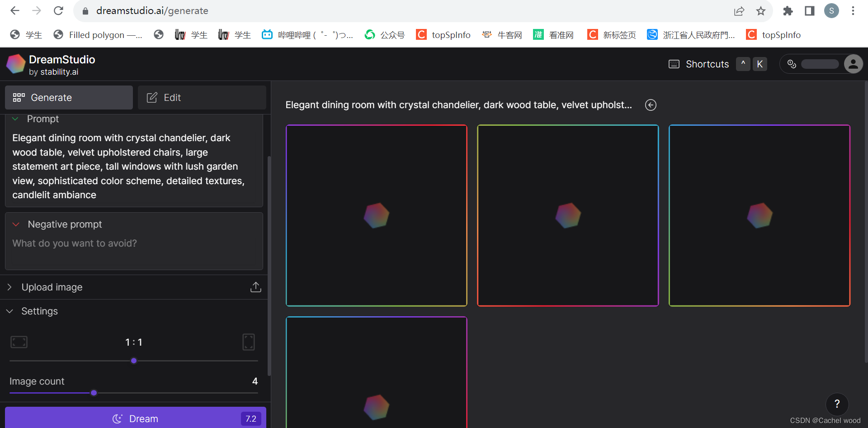
Task: Open the browser extensions puzzle icon
Action: click(x=788, y=11)
